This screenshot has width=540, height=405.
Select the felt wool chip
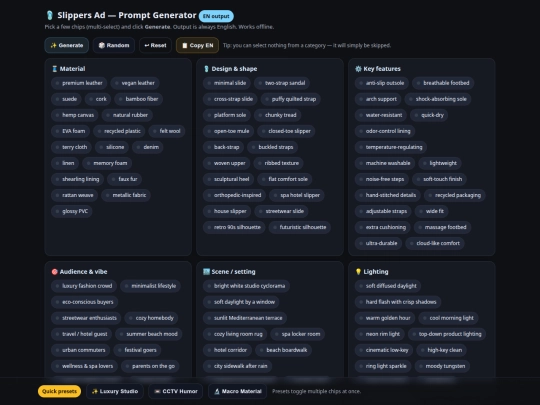click(x=167, y=131)
